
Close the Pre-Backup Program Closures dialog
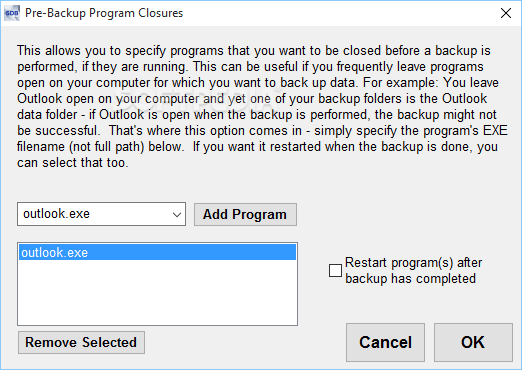tap(506, 13)
